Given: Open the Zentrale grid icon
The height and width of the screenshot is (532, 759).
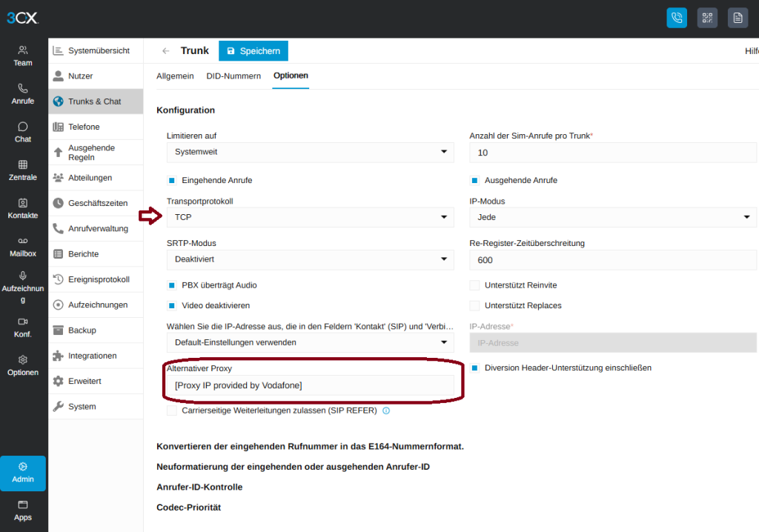Looking at the screenshot, I should 23,164.
